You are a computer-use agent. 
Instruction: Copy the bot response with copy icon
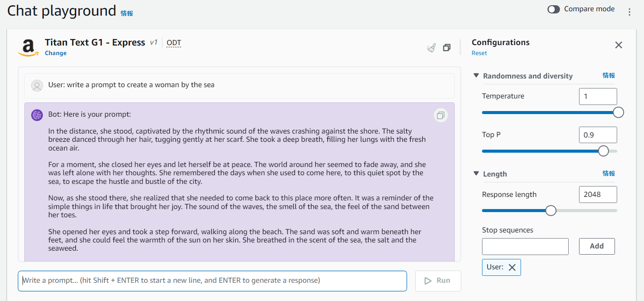pos(440,115)
